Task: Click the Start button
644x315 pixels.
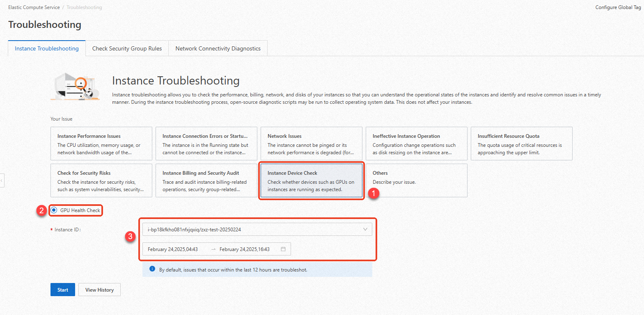Action: tap(63, 290)
